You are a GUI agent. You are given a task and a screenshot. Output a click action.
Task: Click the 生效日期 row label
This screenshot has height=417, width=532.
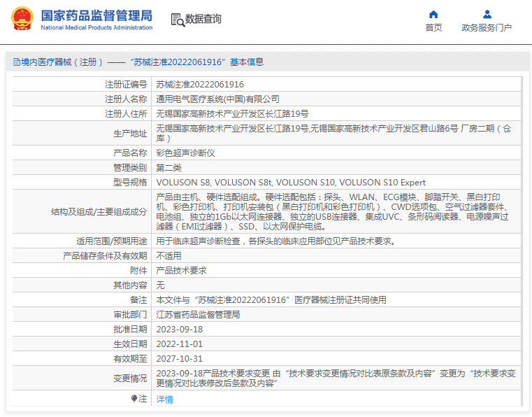(x=130, y=344)
